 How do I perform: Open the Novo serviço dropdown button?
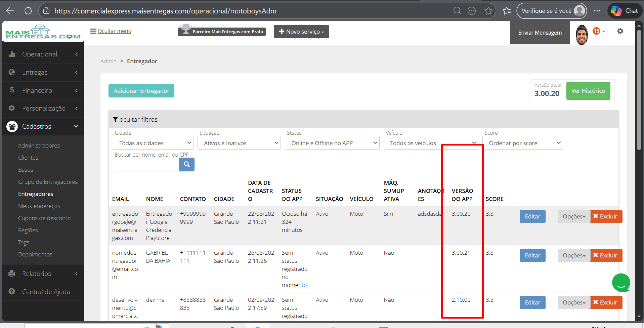(301, 32)
